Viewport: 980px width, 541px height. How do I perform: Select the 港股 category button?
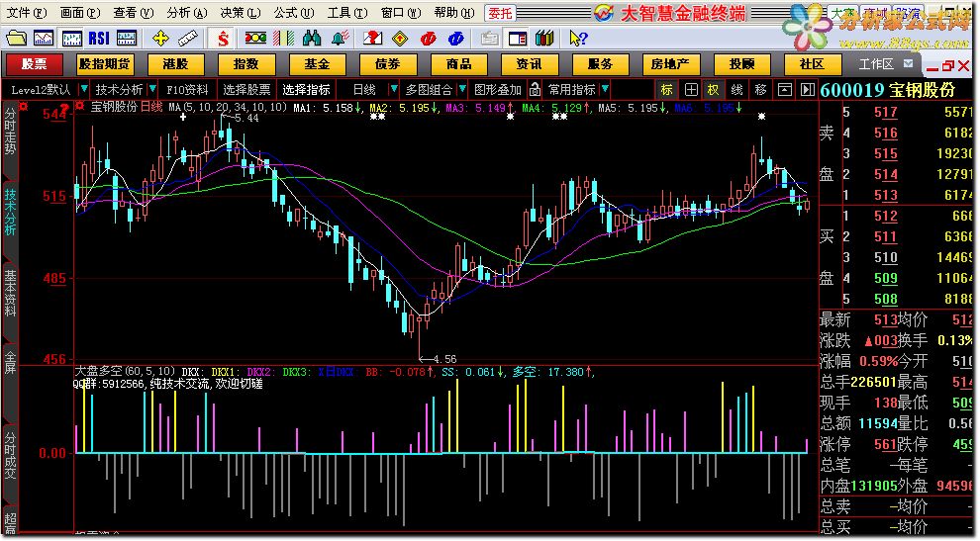coord(175,63)
